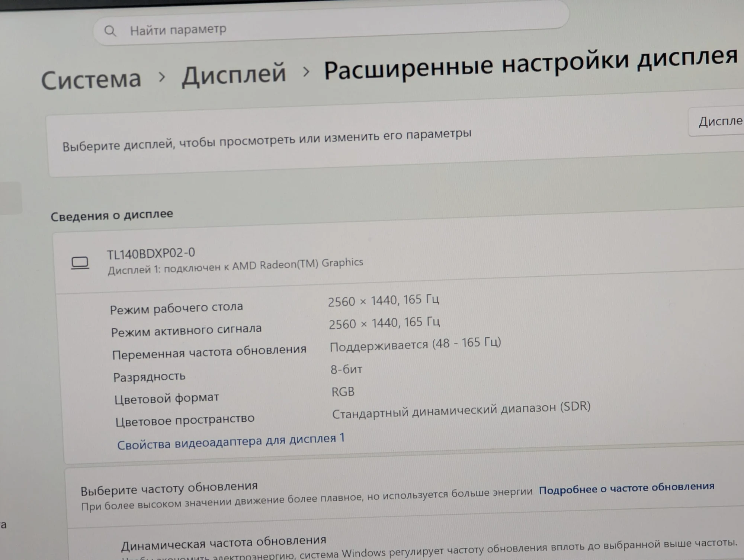
Task: Click the '8-бит' value
Action: click(346, 369)
